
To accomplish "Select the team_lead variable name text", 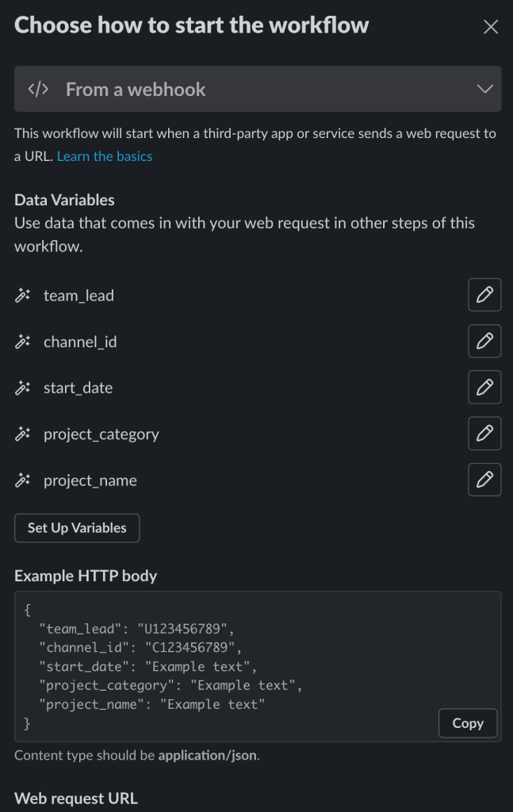I will click(79, 295).
